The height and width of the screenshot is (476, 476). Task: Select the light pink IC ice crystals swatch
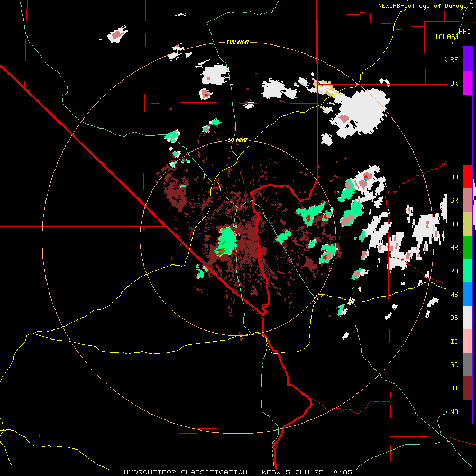click(467, 341)
